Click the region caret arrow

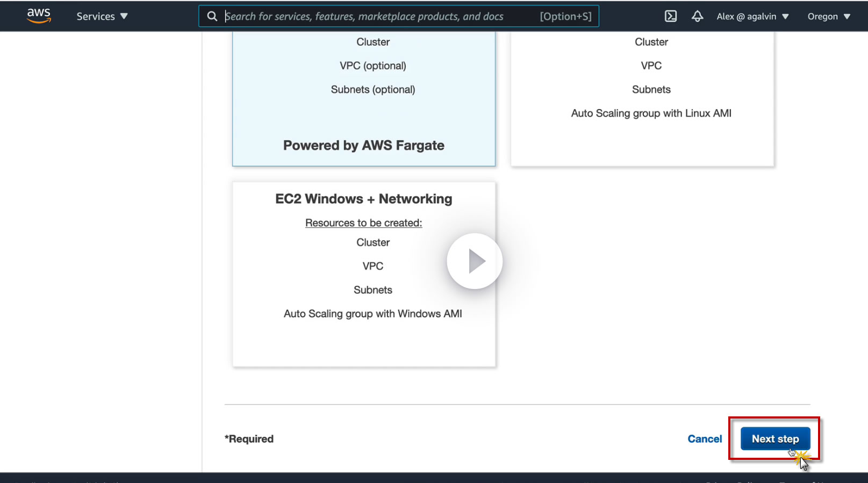coord(847,17)
